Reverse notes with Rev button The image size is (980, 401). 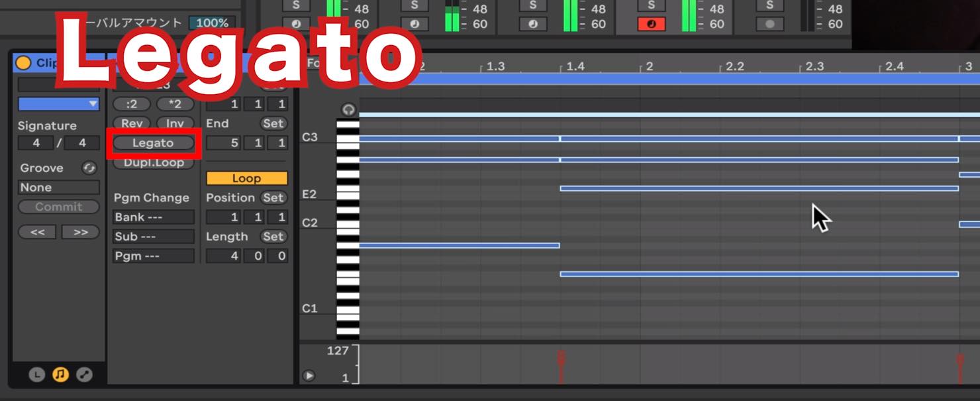pyautogui.click(x=131, y=123)
